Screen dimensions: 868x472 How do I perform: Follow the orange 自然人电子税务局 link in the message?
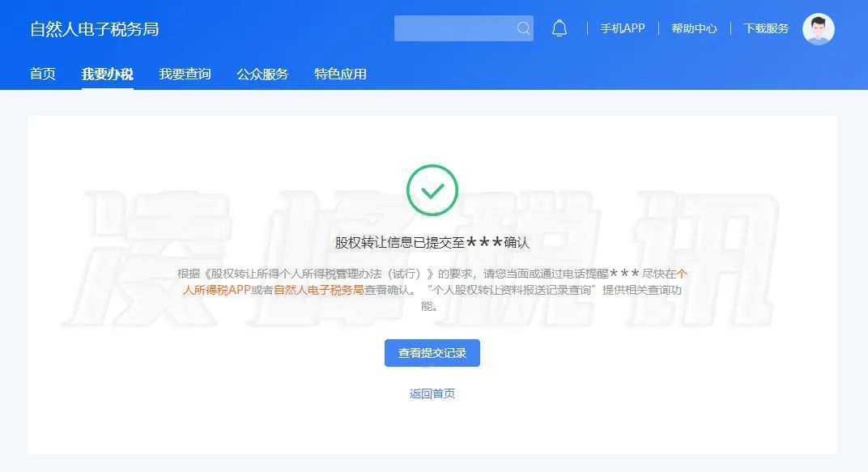(319, 290)
